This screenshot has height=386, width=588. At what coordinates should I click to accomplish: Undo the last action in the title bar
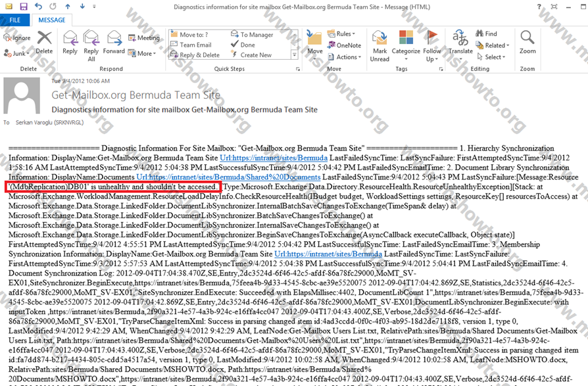coord(38,7)
